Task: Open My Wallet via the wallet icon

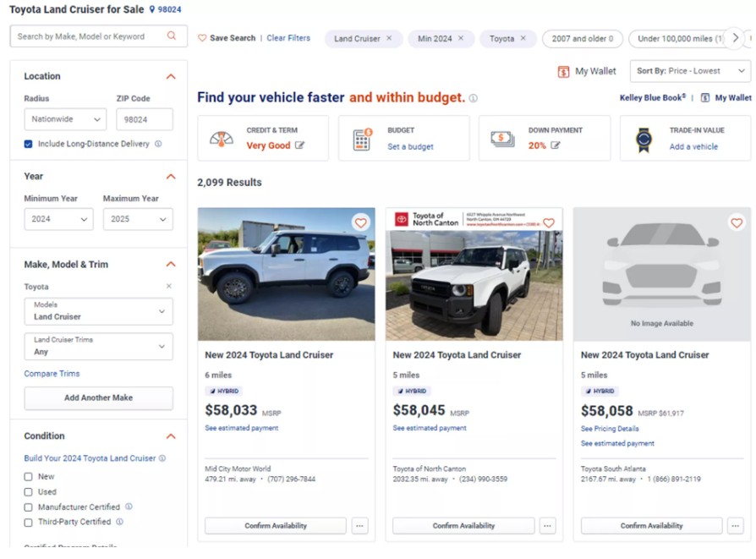Action: tap(565, 70)
